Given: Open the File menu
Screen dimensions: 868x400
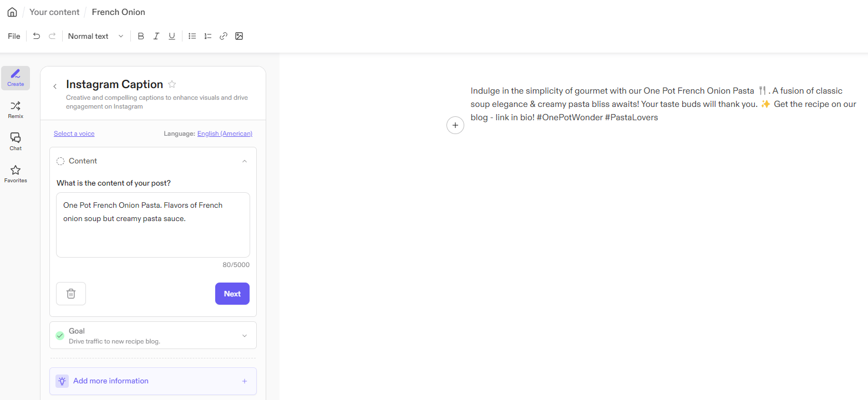Looking at the screenshot, I should [x=14, y=36].
